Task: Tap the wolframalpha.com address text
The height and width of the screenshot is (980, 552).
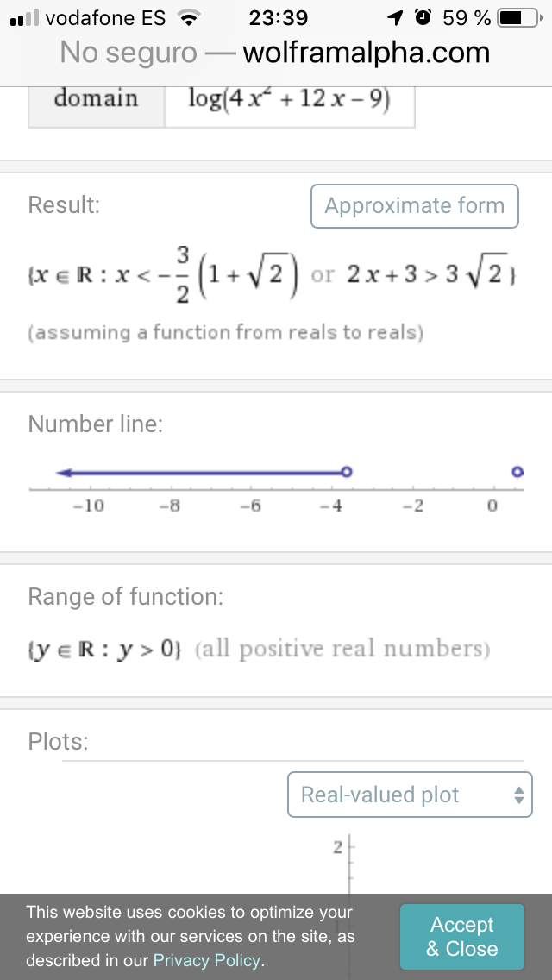Action: [367, 53]
